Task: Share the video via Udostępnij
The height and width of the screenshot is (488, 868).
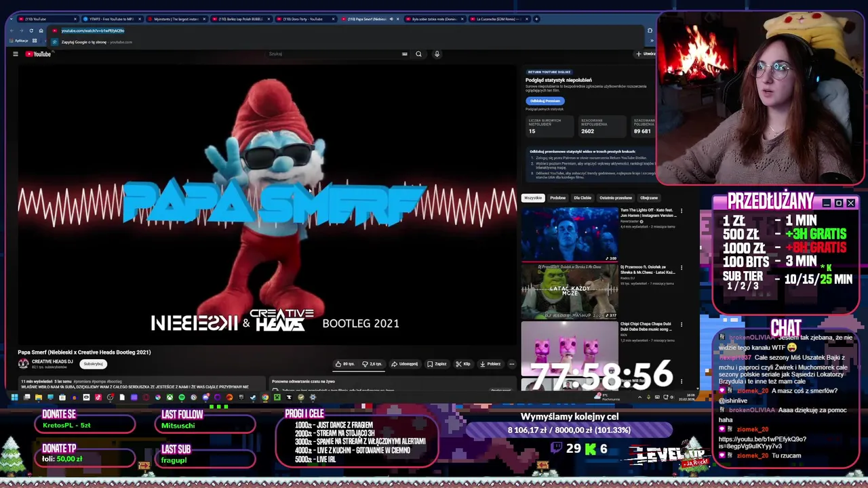Action: pyautogui.click(x=405, y=364)
